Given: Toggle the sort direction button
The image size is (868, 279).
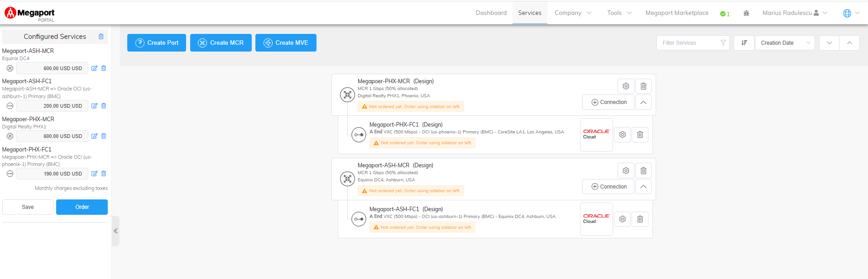Looking at the screenshot, I should pyautogui.click(x=744, y=43).
